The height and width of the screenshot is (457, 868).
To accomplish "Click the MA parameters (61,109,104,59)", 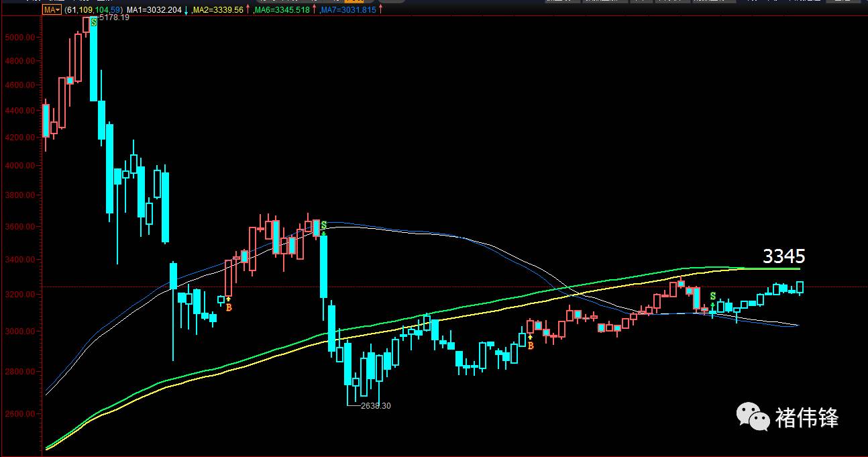I will point(94,10).
